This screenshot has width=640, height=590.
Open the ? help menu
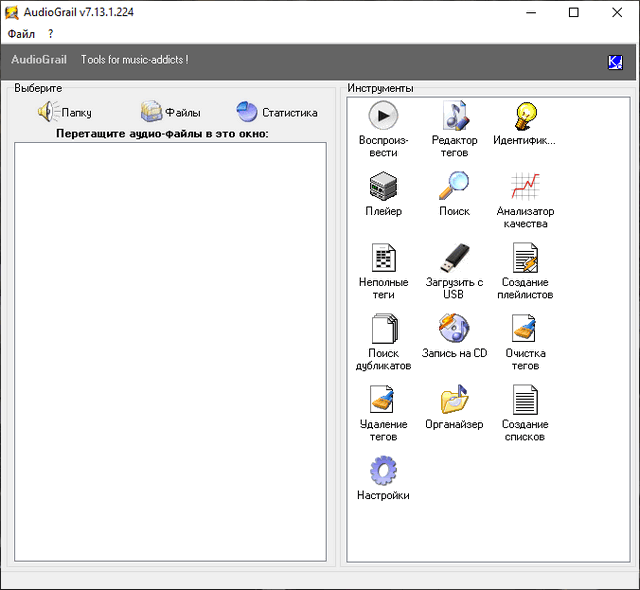(51, 34)
